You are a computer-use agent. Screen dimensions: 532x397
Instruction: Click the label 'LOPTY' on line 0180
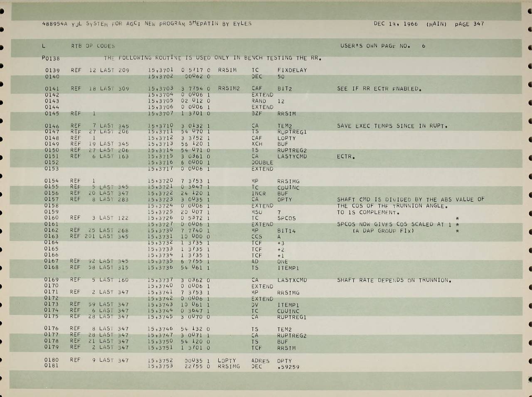[x=227, y=360]
